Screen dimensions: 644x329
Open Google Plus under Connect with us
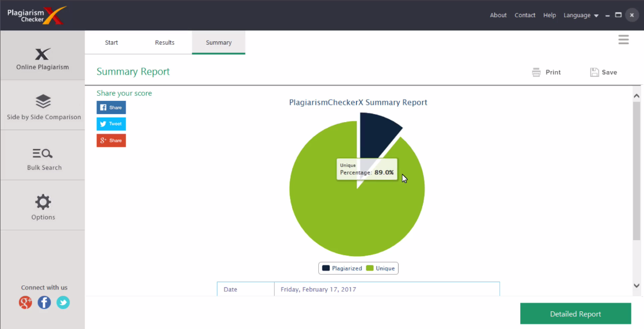25,303
